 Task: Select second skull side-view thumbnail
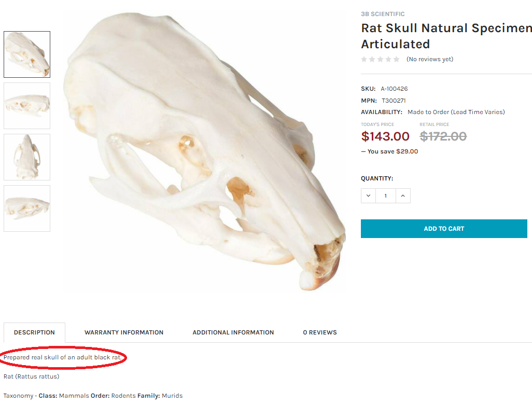[27, 106]
